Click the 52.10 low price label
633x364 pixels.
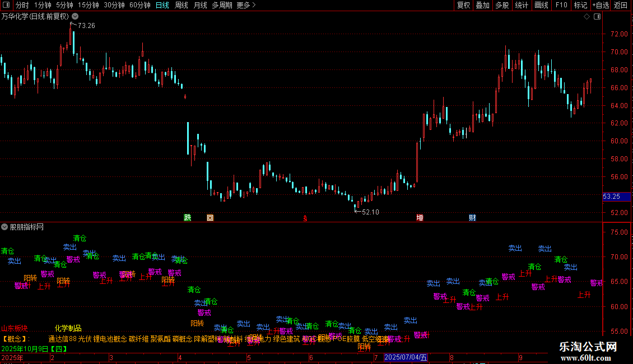coord(370,212)
